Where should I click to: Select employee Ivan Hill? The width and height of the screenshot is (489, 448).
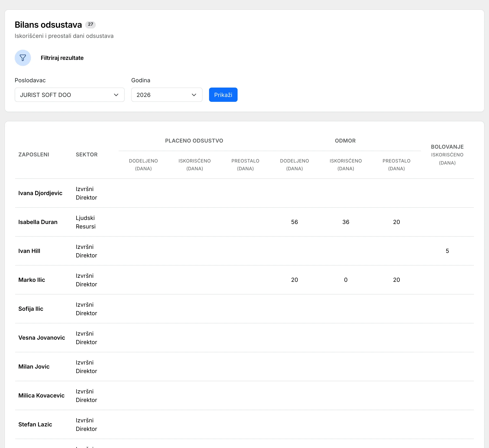click(29, 251)
